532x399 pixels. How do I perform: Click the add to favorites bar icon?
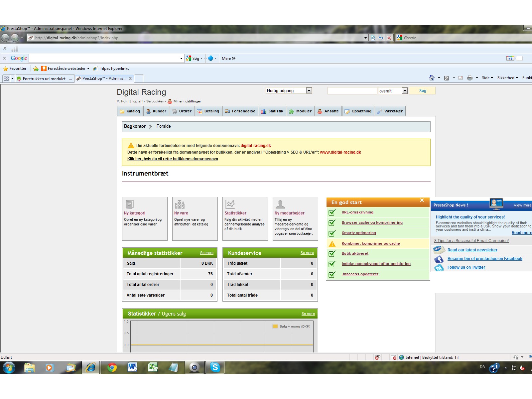pyautogui.click(x=36, y=68)
